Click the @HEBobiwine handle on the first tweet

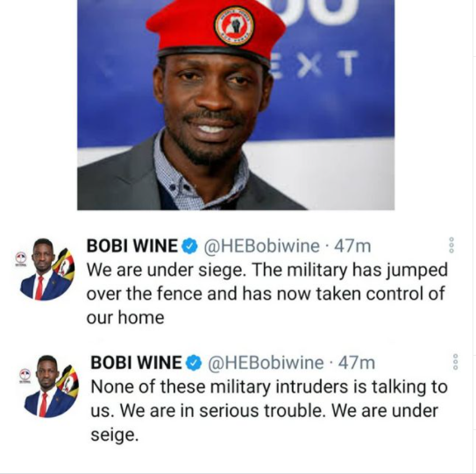click(261, 246)
